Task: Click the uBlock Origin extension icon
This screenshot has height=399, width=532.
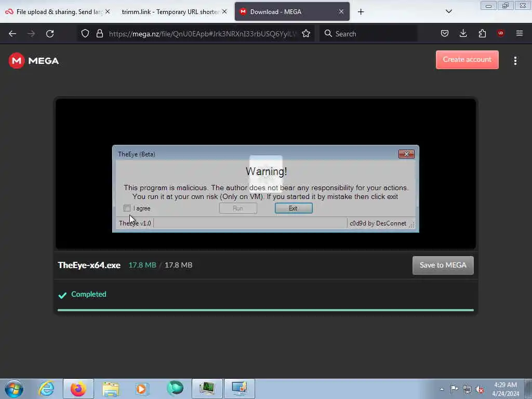Action: tap(500, 33)
